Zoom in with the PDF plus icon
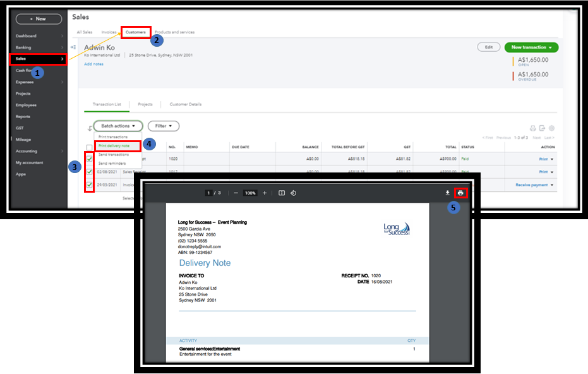The height and width of the screenshot is (374, 588). (265, 193)
